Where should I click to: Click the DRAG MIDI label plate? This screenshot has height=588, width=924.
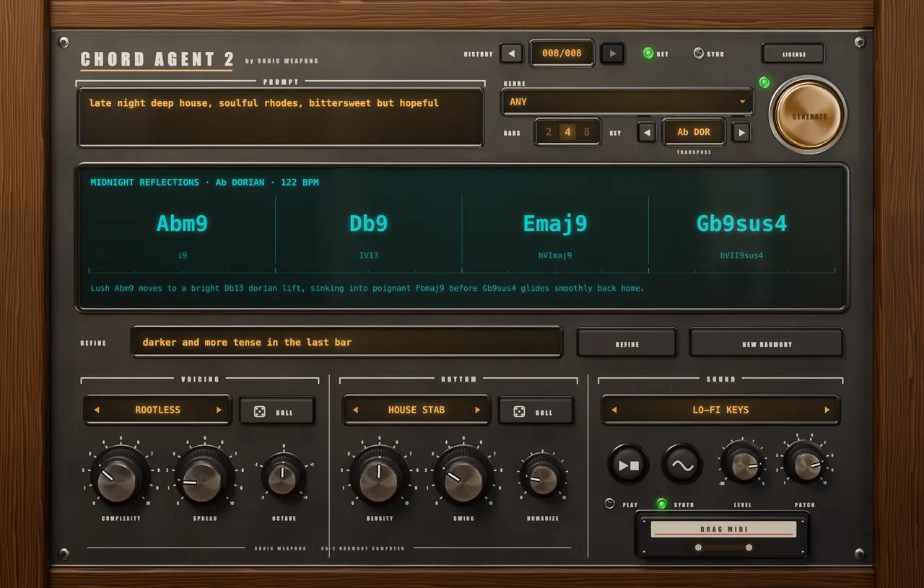coord(723,529)
